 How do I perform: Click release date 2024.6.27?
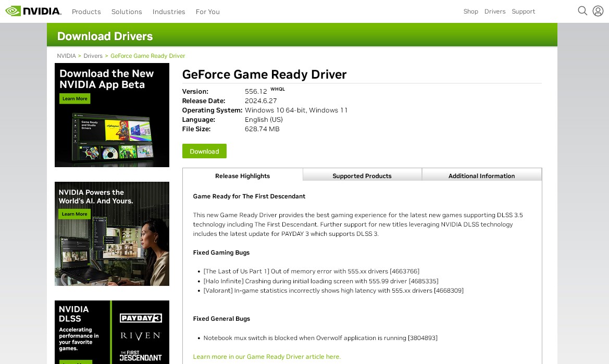pyautogui.click(x=260, y=101)
